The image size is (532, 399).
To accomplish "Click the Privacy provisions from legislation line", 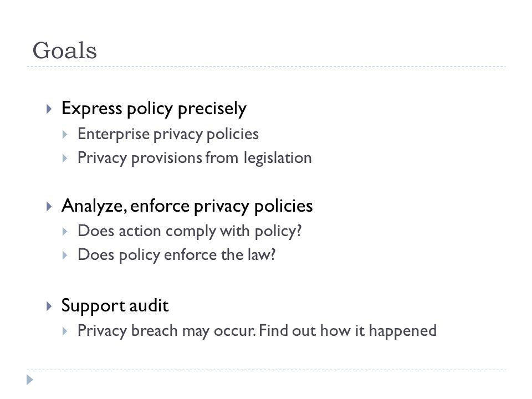I will (195, 158).
